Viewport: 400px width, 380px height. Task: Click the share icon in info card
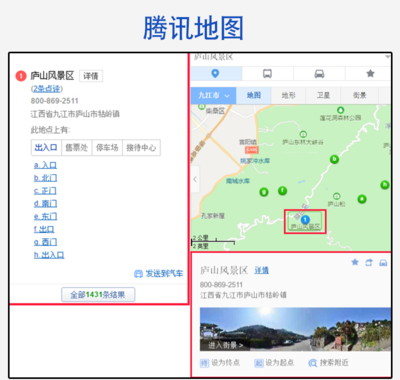click(x=369, y=263)
